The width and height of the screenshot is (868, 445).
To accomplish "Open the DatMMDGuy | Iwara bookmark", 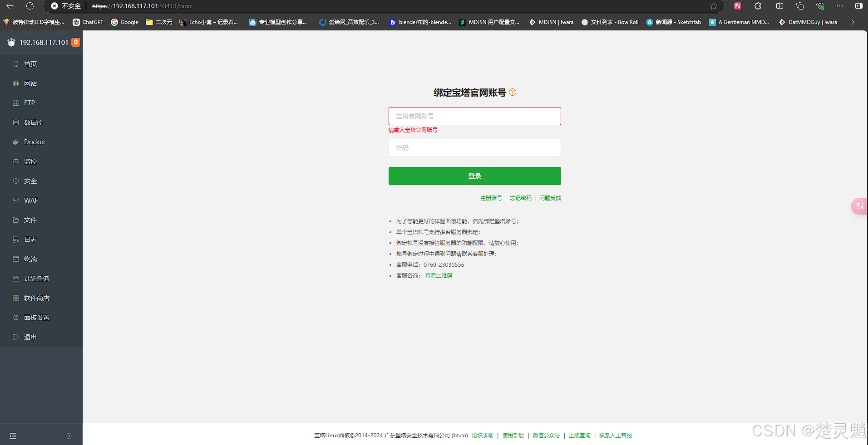I will pyautogui.click(x=808, y=22).
